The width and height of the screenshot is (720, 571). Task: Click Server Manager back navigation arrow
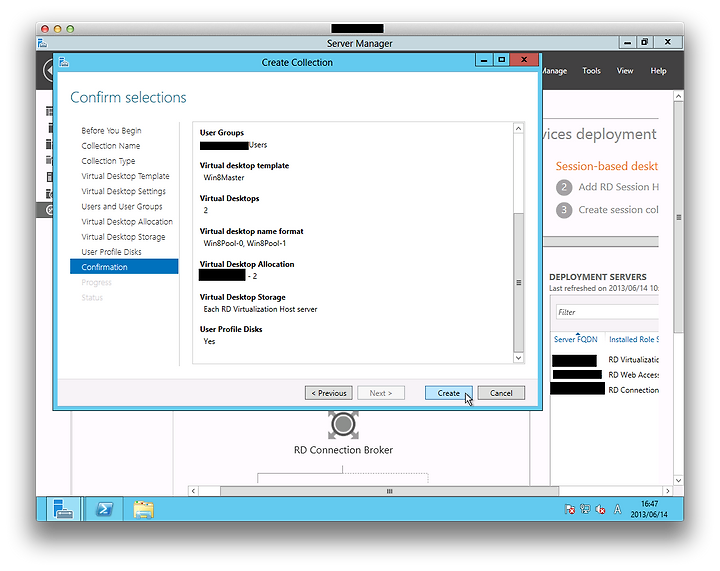[x=49, y=70]
